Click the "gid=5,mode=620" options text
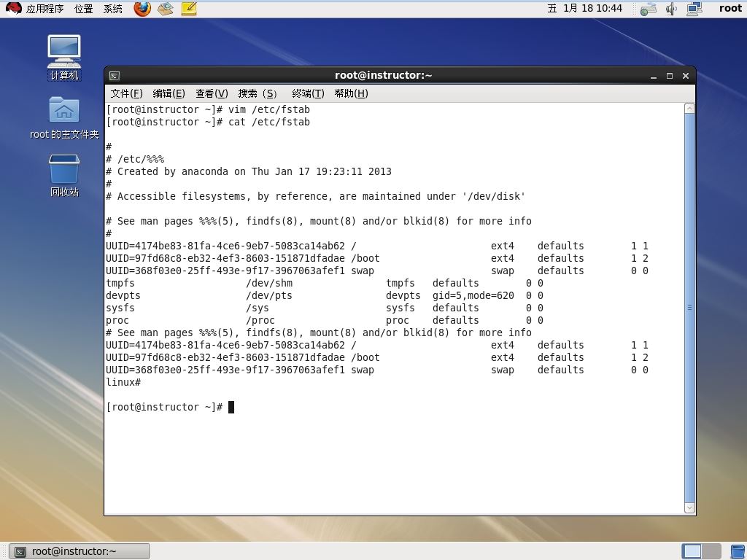Viewport: 747px width, 560px height. (473, 295)
